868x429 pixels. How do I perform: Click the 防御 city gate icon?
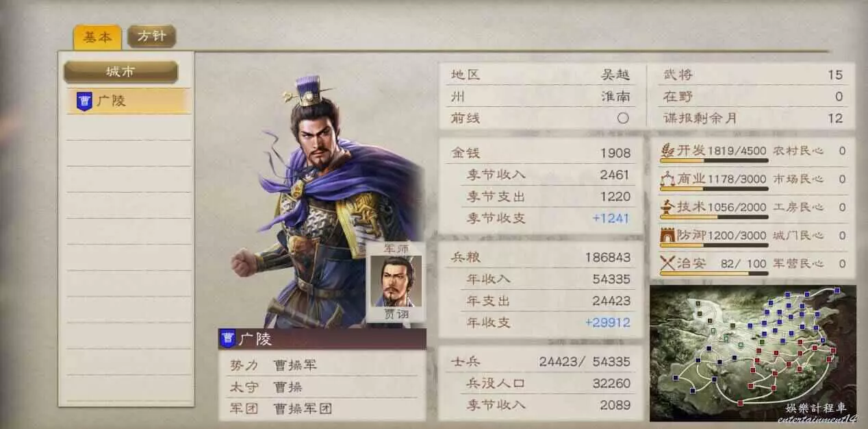(668, 235)
